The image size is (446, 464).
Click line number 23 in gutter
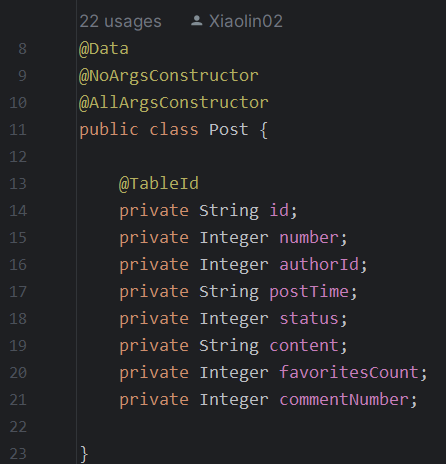(x=18, y=454)
